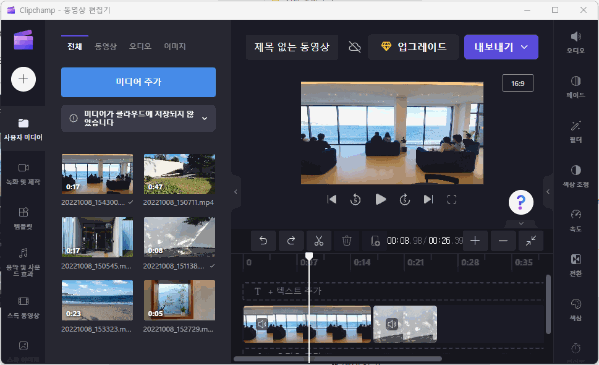The height and width of the screenshot is (365, 599).
Task: Open the 색상 조정 color adjust panel
Action: pyautogui.click(x=576, y=176)
